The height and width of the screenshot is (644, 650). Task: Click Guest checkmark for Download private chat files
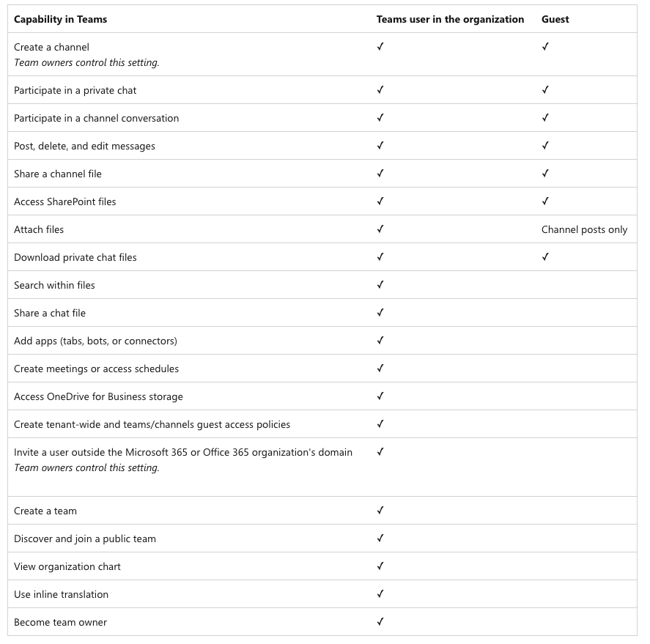tap(545, 256)
